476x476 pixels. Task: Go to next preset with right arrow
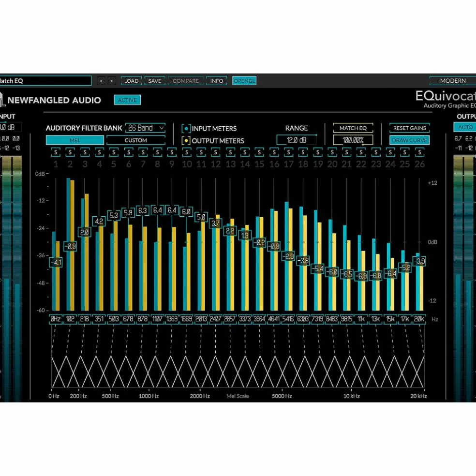click(112, 81)
